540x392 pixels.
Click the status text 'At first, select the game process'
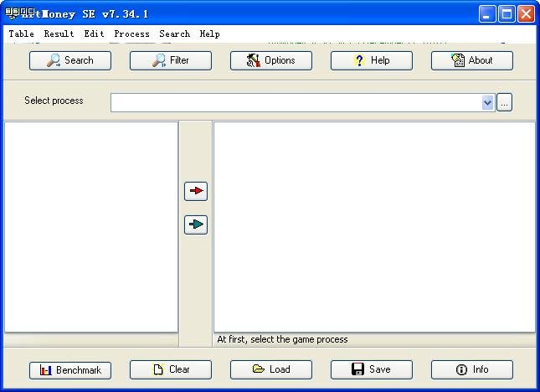tap(282, 339)
